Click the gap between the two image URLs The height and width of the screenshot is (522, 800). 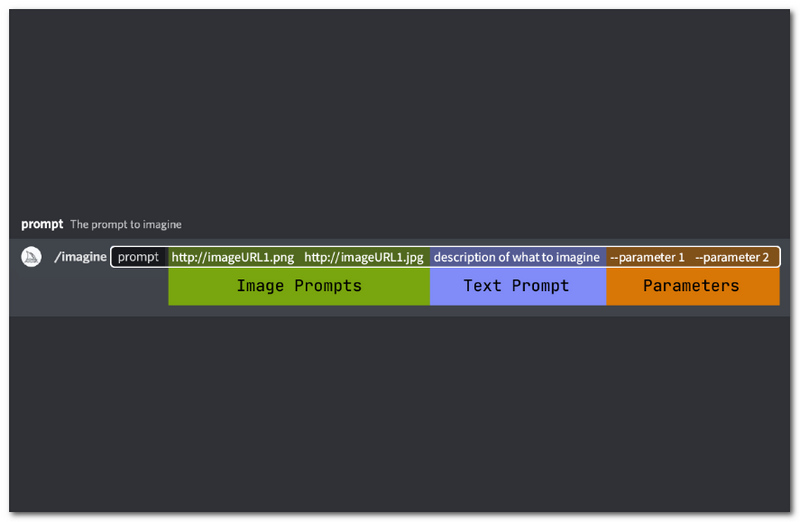pos(299,257)
